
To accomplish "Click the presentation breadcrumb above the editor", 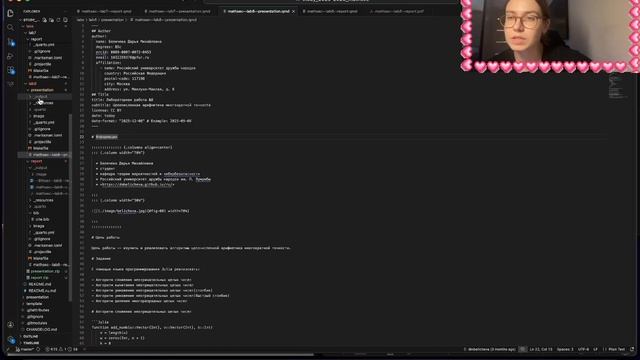I will coord(112,20).
